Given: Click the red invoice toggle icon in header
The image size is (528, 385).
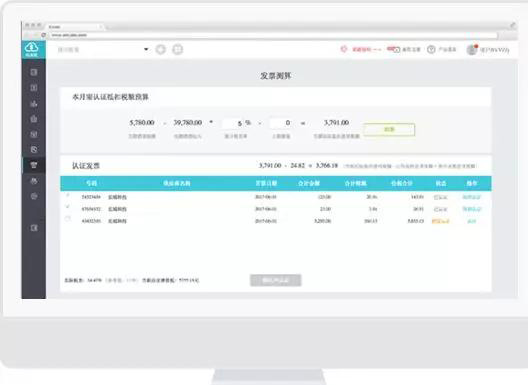Looking at the screenshot, I should pyautogui.click(x=393, y=49).
